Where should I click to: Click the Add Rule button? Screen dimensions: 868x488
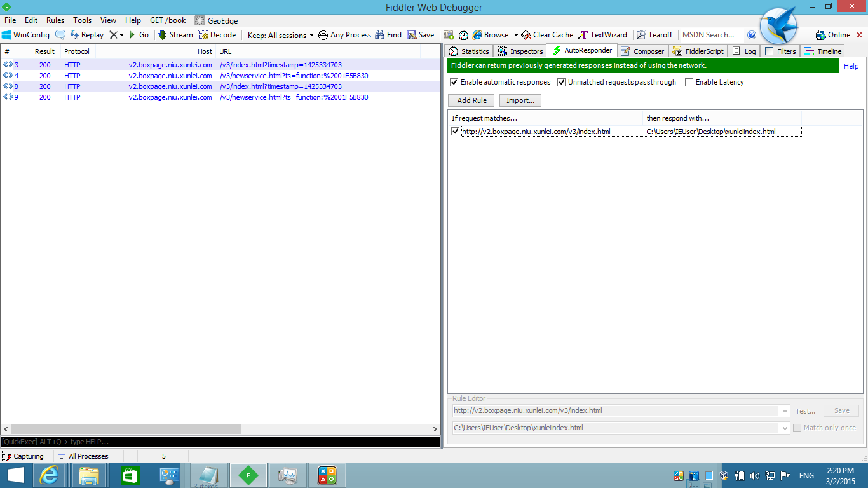[x=471, y=100]
